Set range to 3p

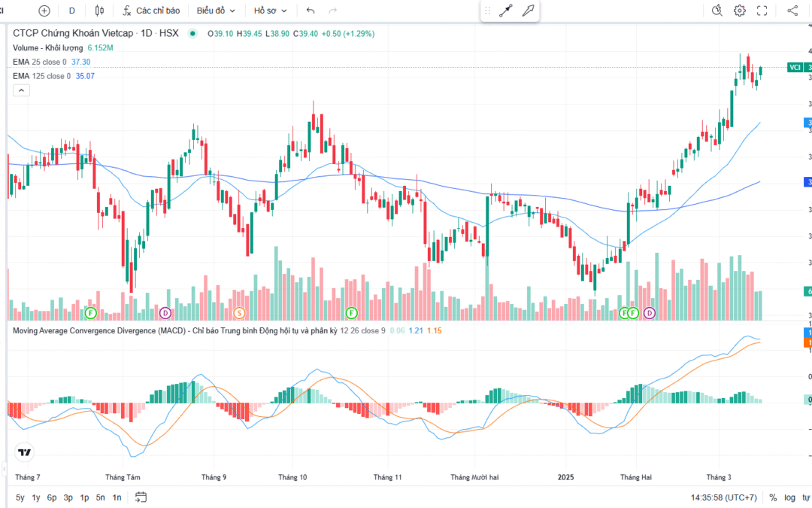tap(68, 497)
